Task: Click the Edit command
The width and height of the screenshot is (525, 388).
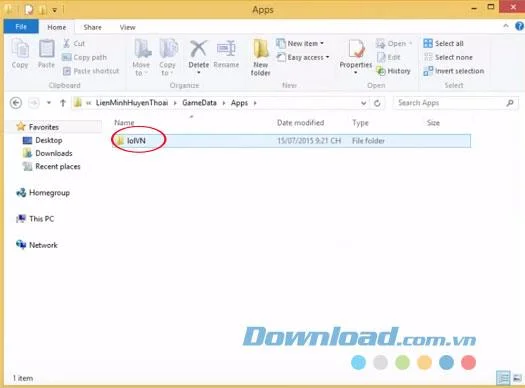Action: pos(388,57)
